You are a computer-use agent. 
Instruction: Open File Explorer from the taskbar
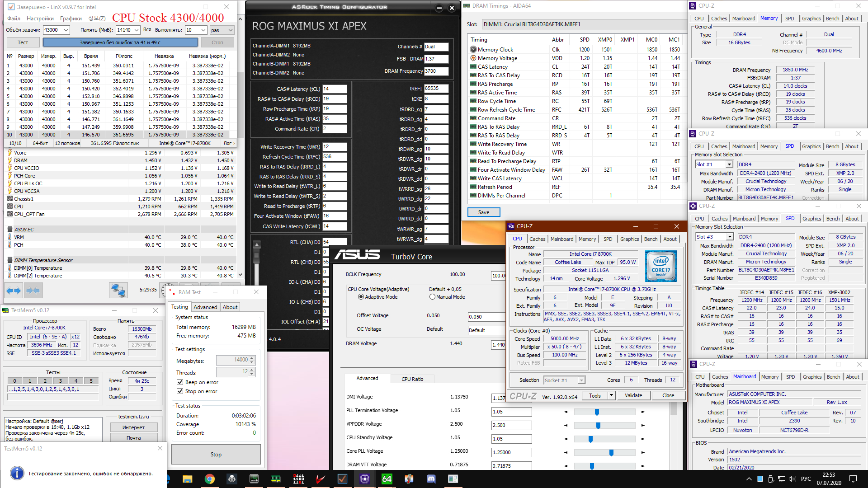tap(187, 479)
